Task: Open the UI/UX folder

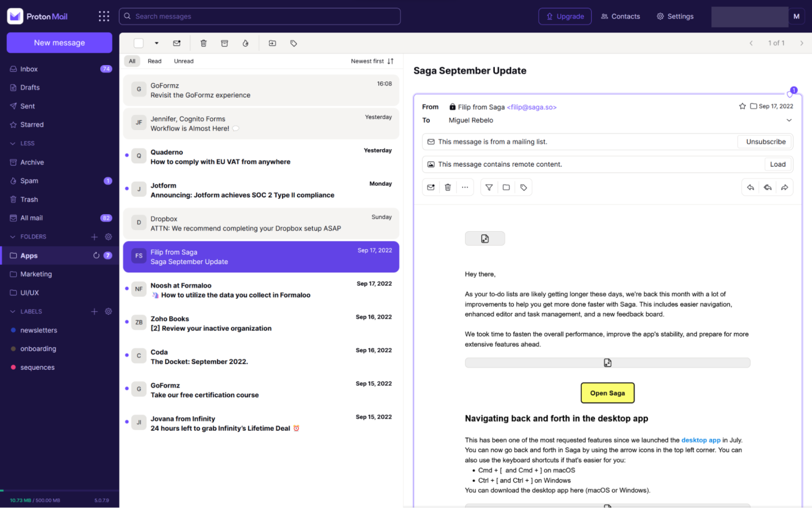Action: point(60,293)
